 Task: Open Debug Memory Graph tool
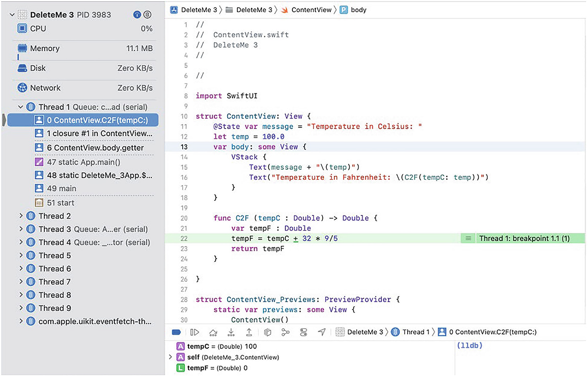pyautogui.click(x=286, y=332)
